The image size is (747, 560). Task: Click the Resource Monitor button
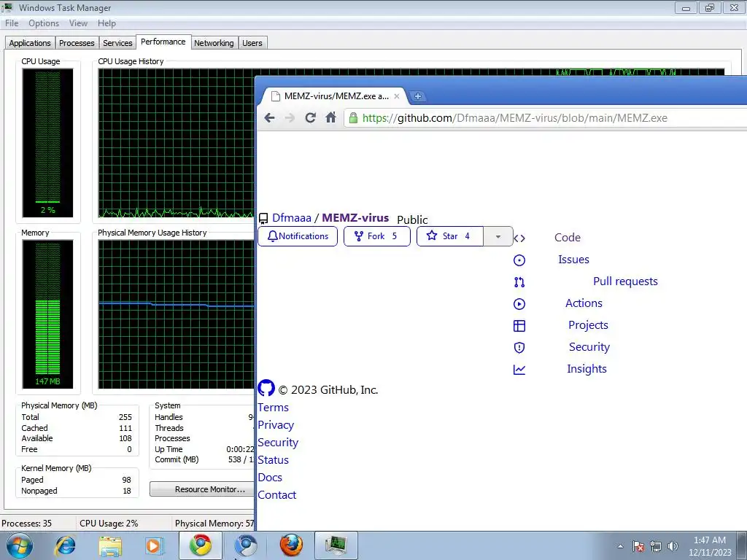click(x=202, y=489)
